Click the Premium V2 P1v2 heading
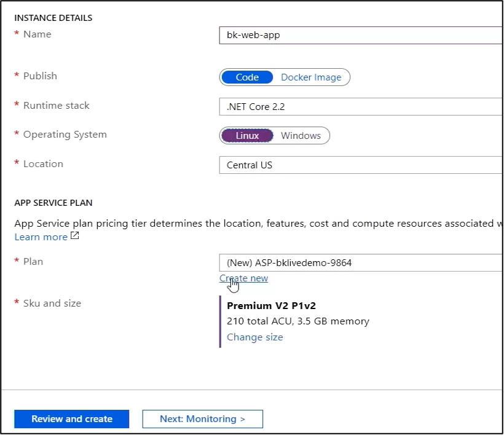Viewport: 504px width, 435px height. [x=271, y=305]
